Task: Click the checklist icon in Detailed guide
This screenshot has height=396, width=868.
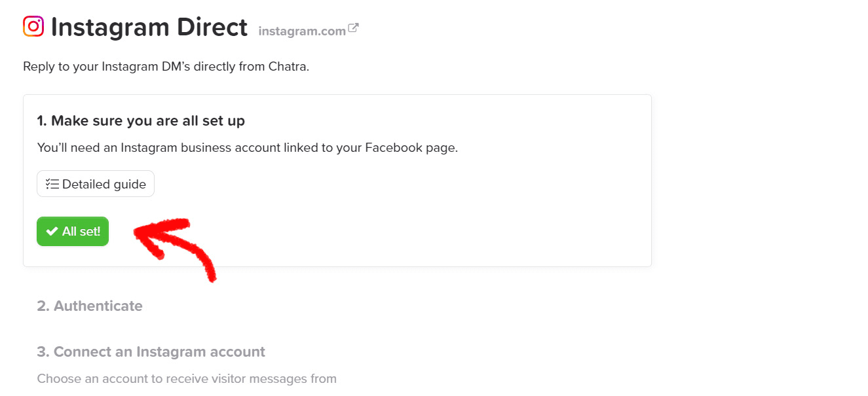Action: coord(52,184)
